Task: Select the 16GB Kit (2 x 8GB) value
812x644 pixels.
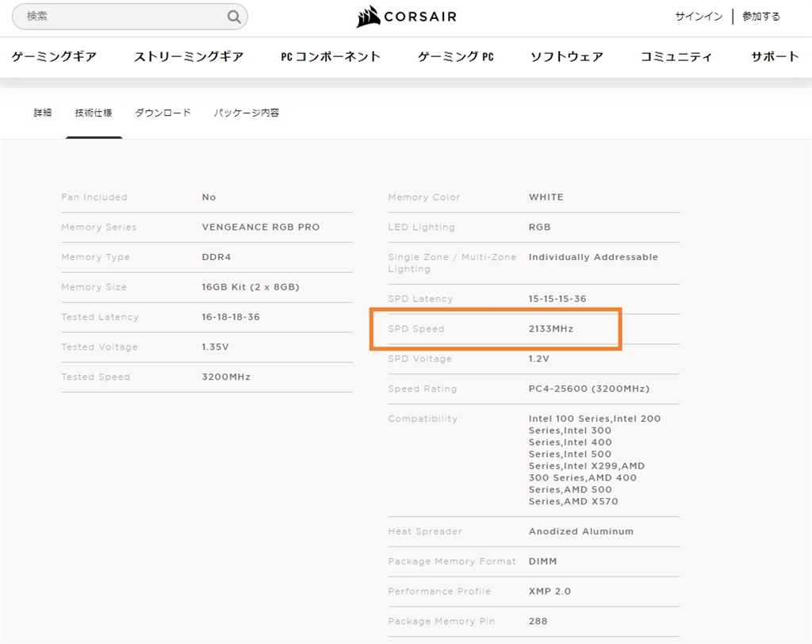Action: point(251,287)
